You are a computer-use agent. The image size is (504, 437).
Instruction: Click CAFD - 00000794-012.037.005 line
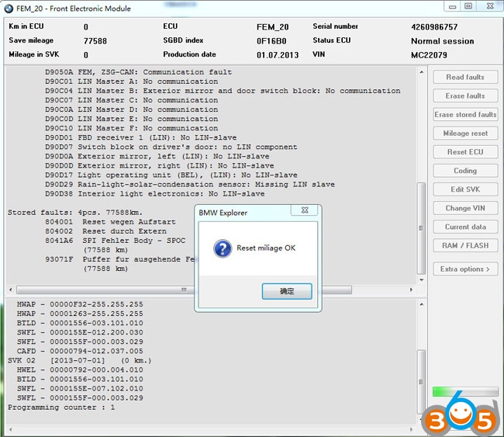click(80, 351)
